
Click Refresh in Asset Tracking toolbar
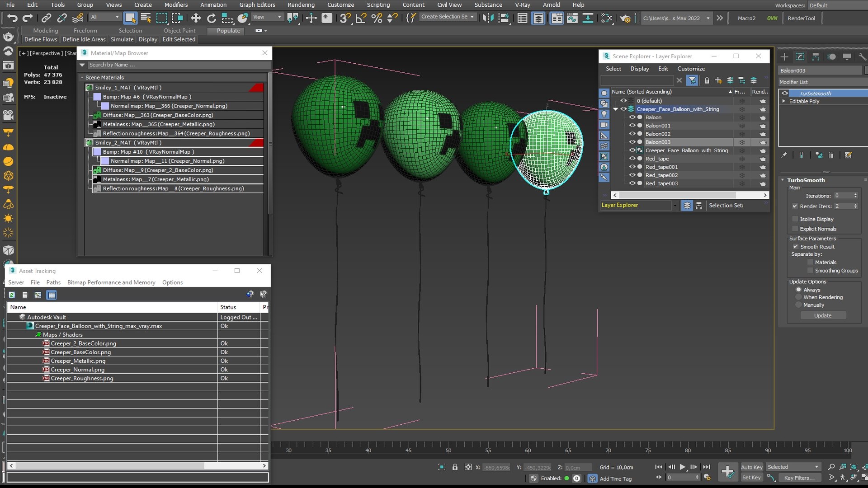pyautogui.click(x=12, y=295)
